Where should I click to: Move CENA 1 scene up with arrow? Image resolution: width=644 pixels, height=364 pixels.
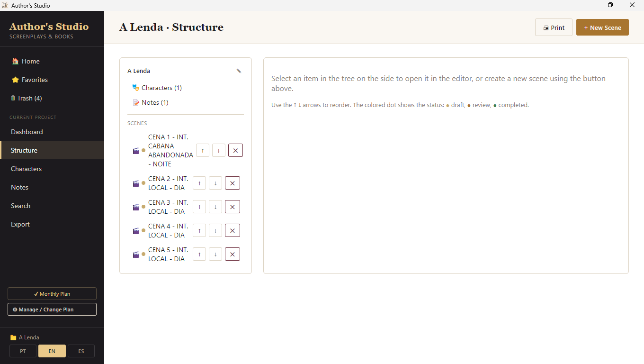pyautogui.click(x=203, y=151)
